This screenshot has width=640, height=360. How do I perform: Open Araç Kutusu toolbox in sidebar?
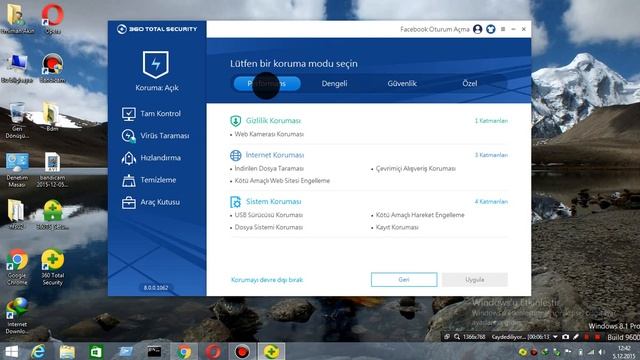coord(151,202)
